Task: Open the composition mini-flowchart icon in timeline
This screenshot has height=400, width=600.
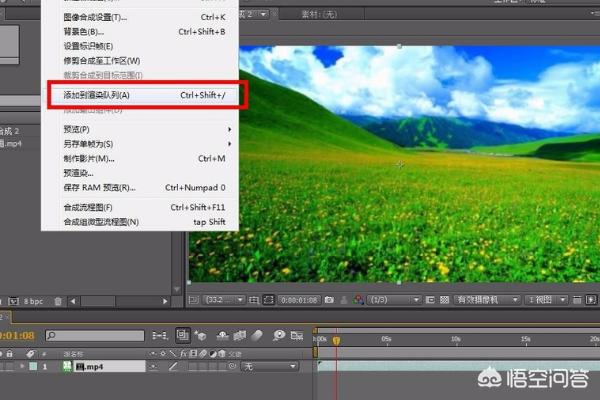Action: (x=160, y=336)
